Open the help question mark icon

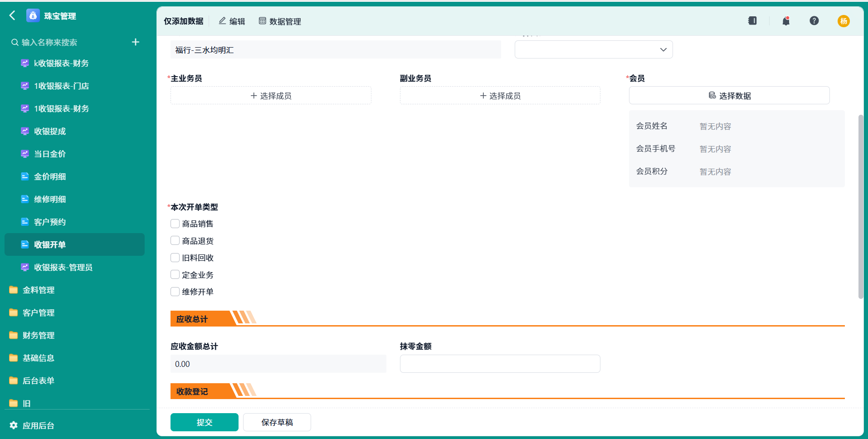pos(814,21)
